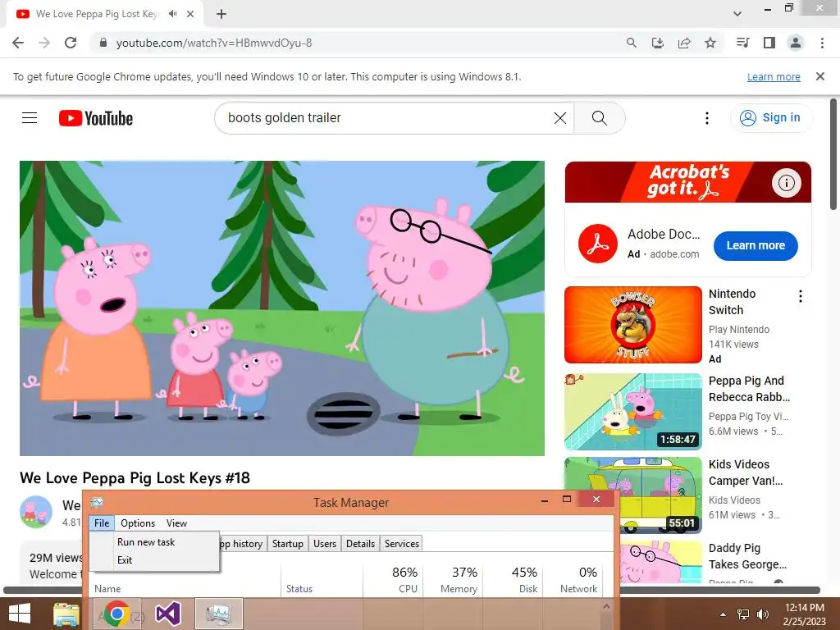
Task: Open Visual Studio from the taskbar
Action: point(167,614)
